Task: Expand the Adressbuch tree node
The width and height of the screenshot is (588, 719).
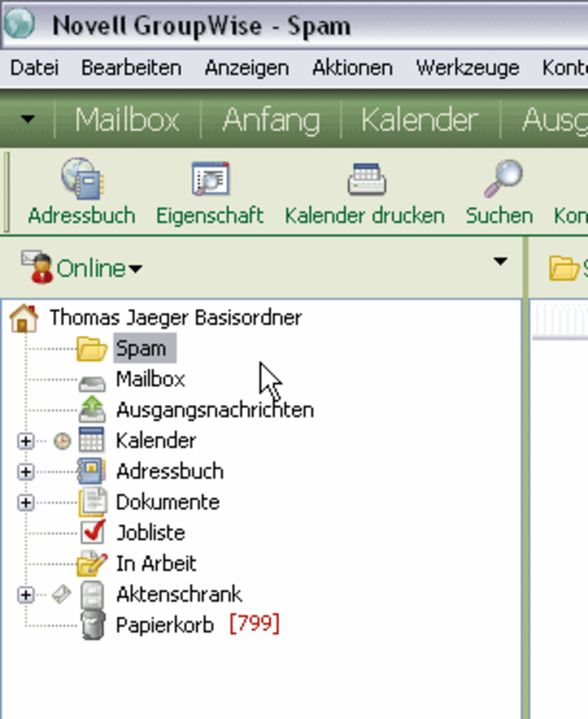Action: point(26,472)
